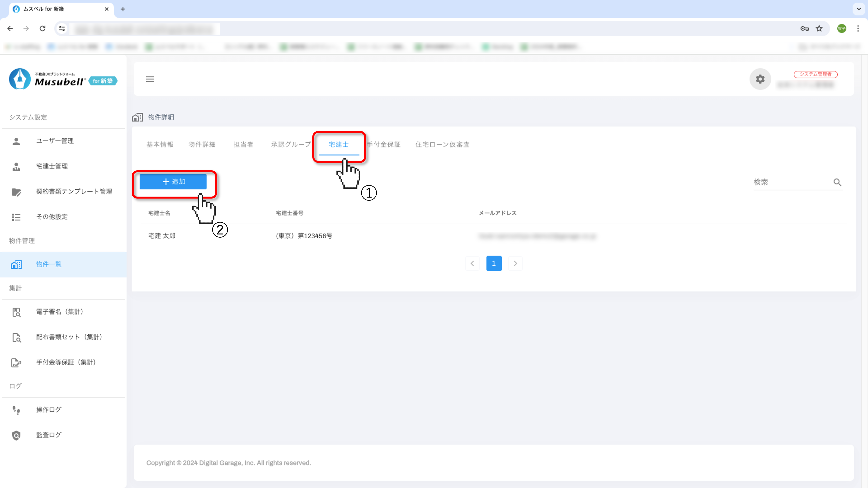Go to the previous page chevron
Screen dimensions: 868x488
(472, 263)
